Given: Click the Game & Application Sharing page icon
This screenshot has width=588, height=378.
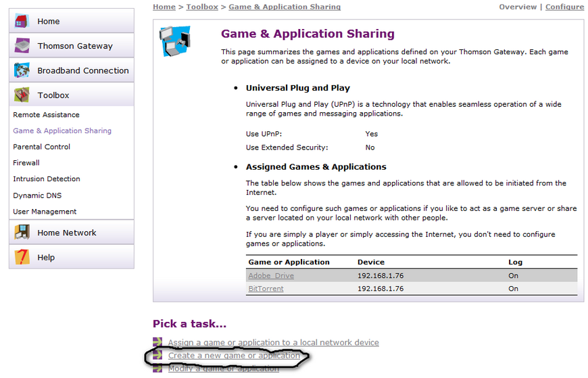Looking at the screenshot, I should [175, 41].
